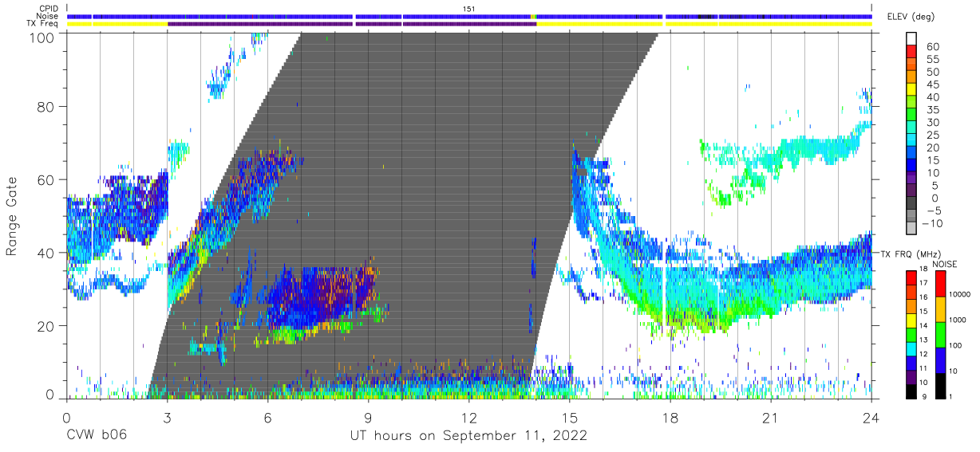Click the '45' label on the ELEV scale

coord(932,85)
